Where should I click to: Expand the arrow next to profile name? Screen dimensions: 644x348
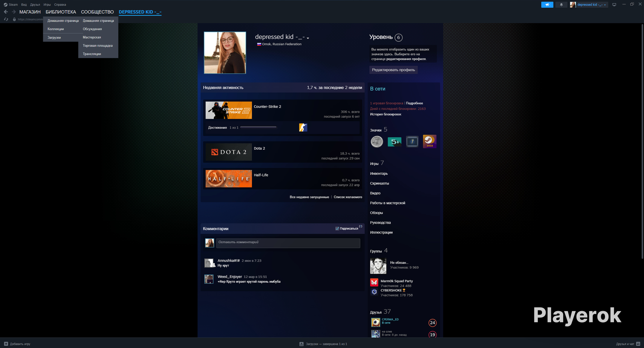click(x=308, y=38)
